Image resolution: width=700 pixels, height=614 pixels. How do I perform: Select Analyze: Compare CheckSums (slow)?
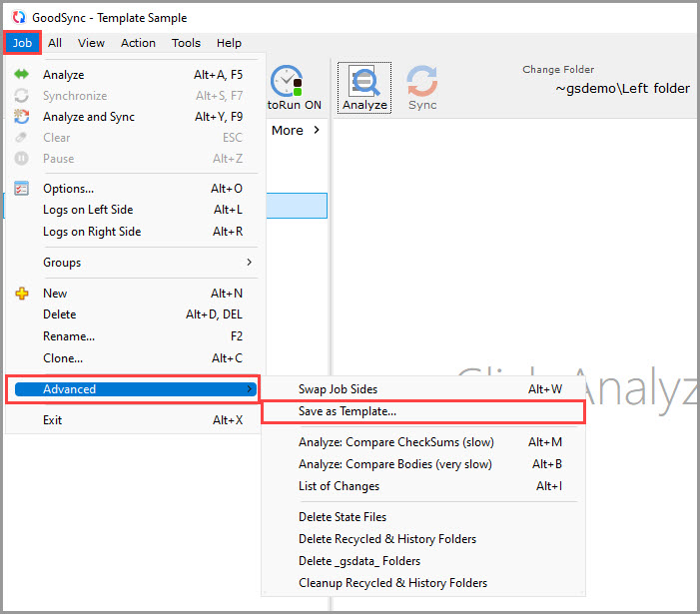tap(422, 441)
